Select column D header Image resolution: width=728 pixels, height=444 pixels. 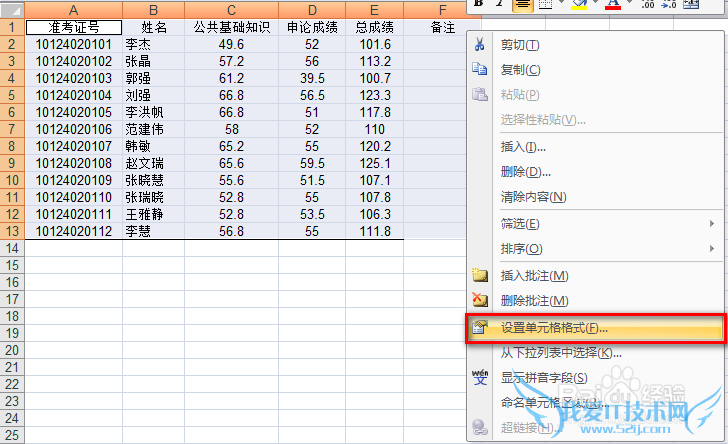pos(312,10)
